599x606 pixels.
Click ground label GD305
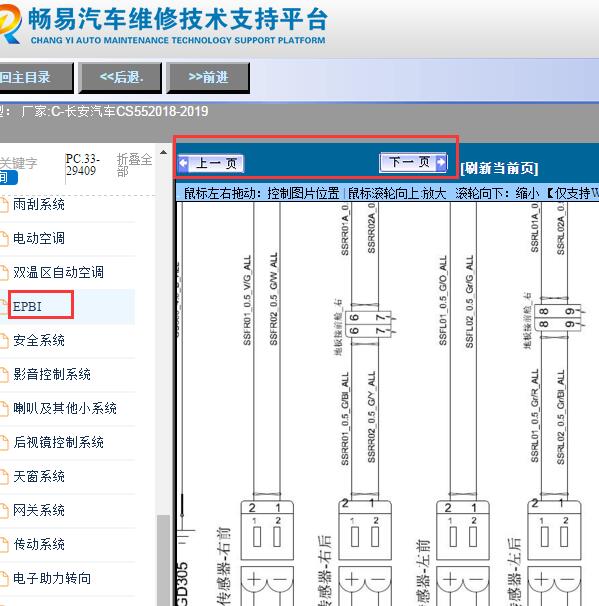pos(183,584)
